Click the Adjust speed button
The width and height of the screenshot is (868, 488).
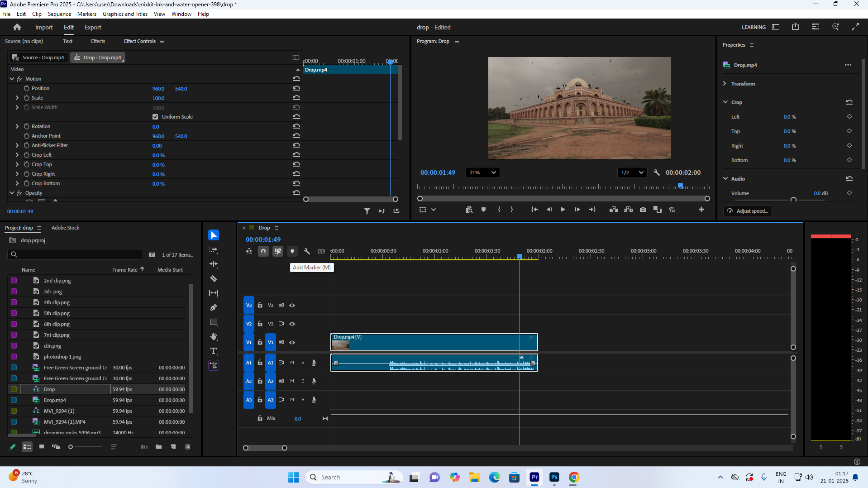point(748,211)
